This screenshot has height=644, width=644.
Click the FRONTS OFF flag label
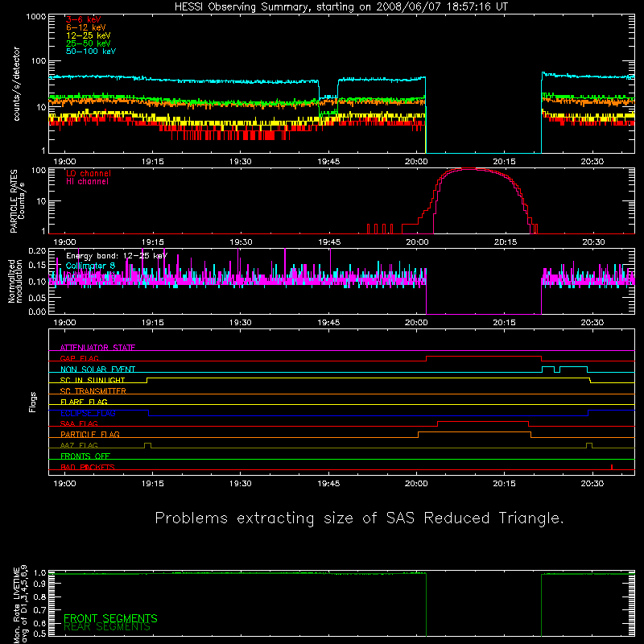(x=85, y=456)
